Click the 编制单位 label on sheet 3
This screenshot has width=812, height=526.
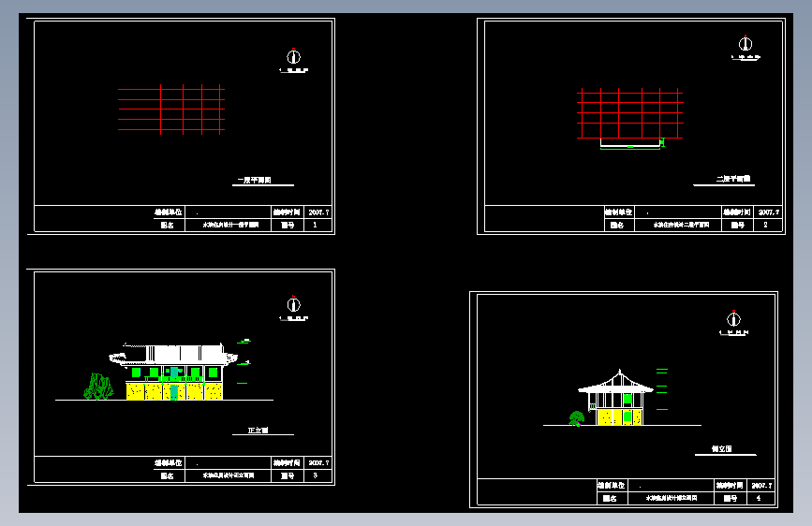[169, 463]
